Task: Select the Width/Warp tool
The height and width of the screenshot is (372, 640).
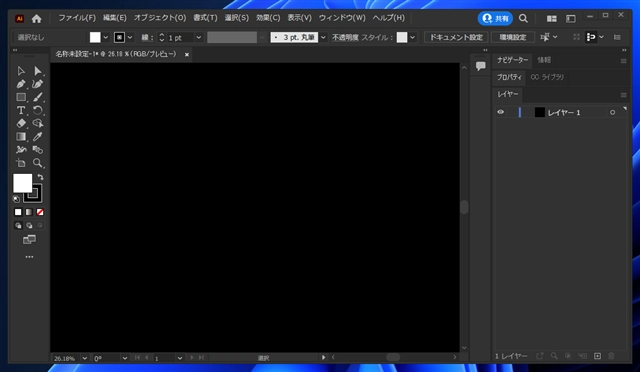Action: coord(21,149)
